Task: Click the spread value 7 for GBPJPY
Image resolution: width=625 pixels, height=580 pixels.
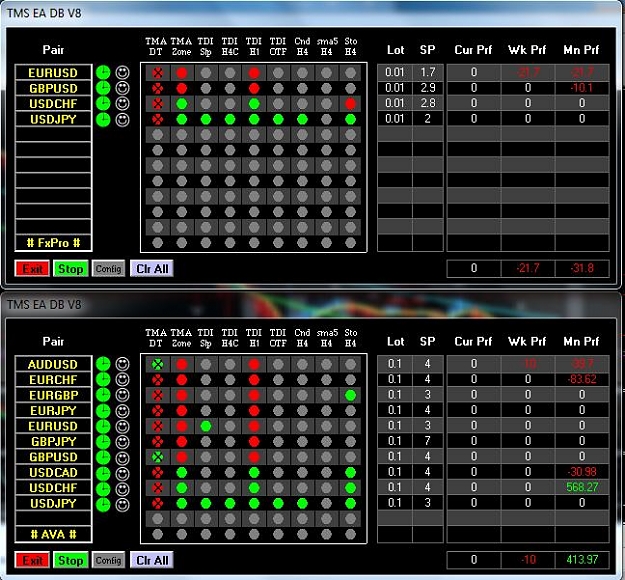Action: click(x=428, y=440)
